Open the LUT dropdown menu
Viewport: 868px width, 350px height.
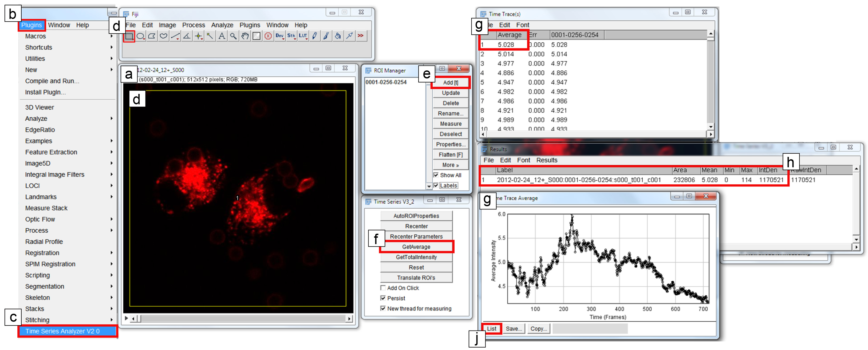pos(303,36)
